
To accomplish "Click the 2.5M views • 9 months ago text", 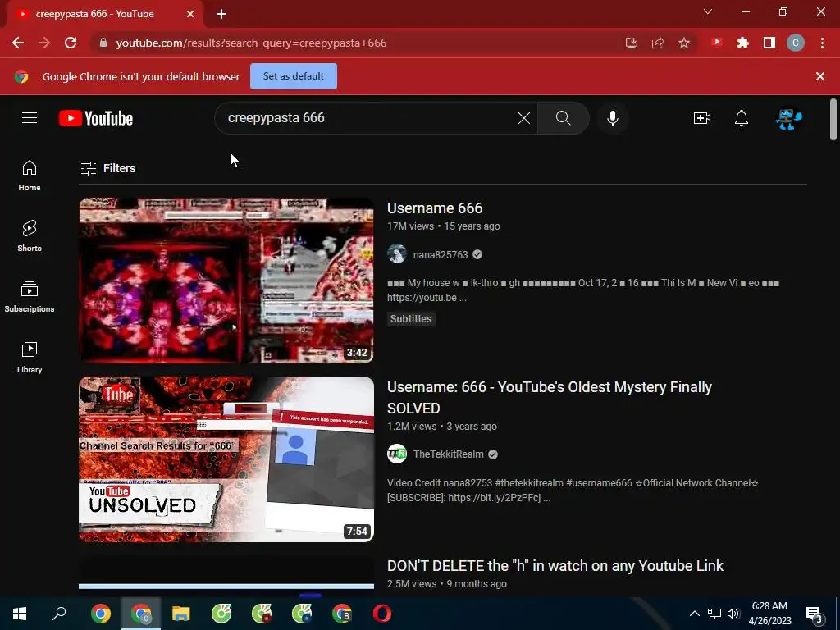I will (447, 584).
